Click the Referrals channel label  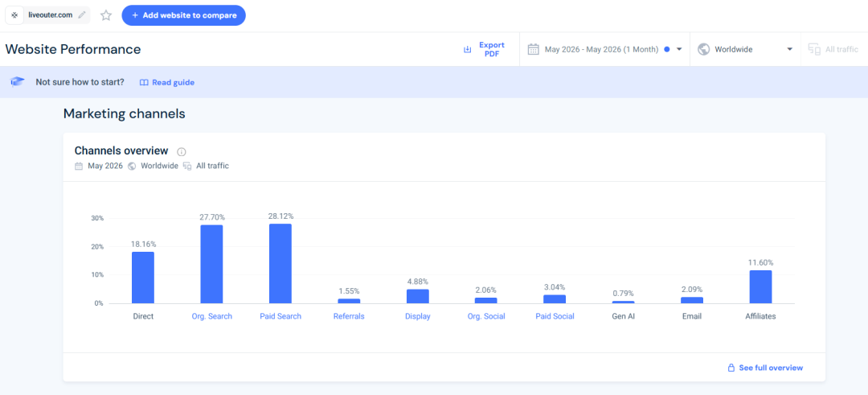(349, 316)
